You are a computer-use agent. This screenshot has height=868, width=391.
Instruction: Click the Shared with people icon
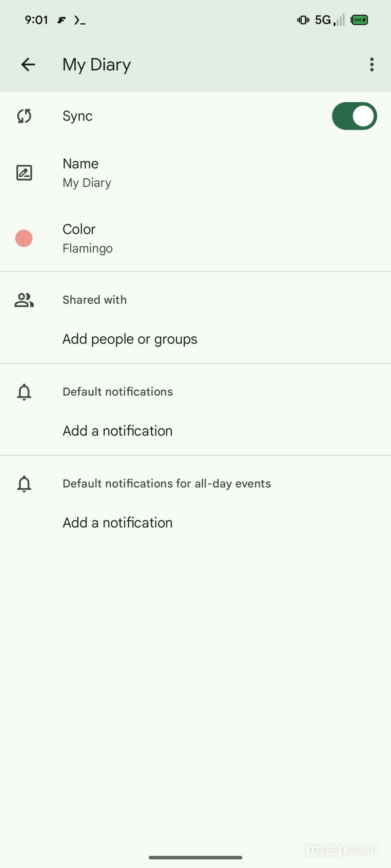[x=24, y=300]
